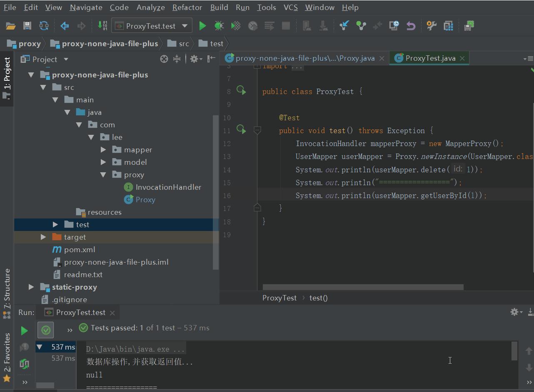Collapse the proxy package node

click(x=103, y=175)
